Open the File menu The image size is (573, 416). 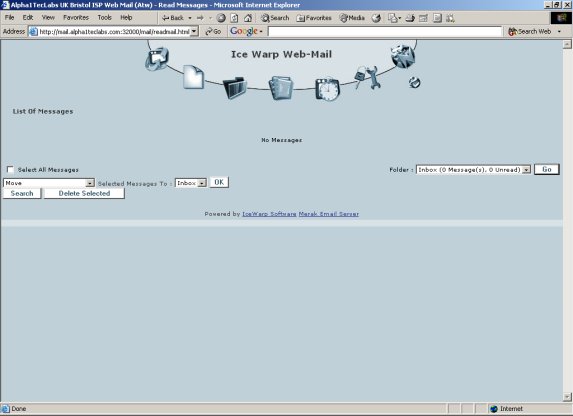(10, 18)
